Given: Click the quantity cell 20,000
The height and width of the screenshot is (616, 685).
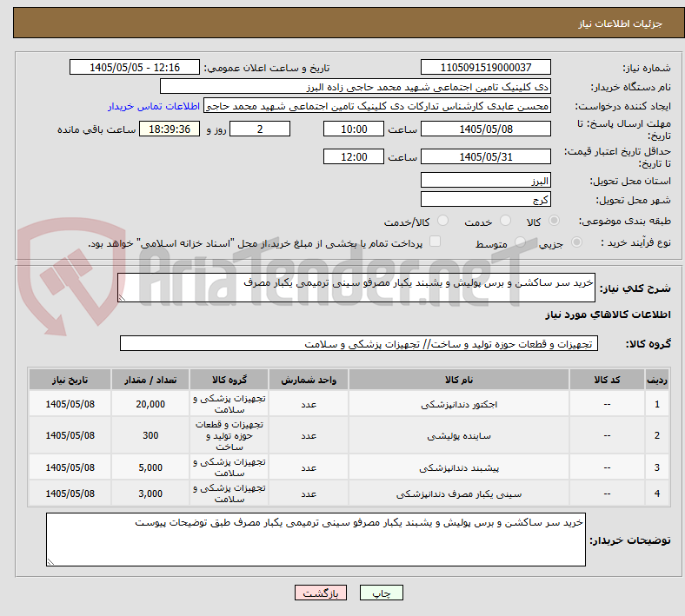Looking at the screenshot, I should pyautogui.click(x=150, y=404).
